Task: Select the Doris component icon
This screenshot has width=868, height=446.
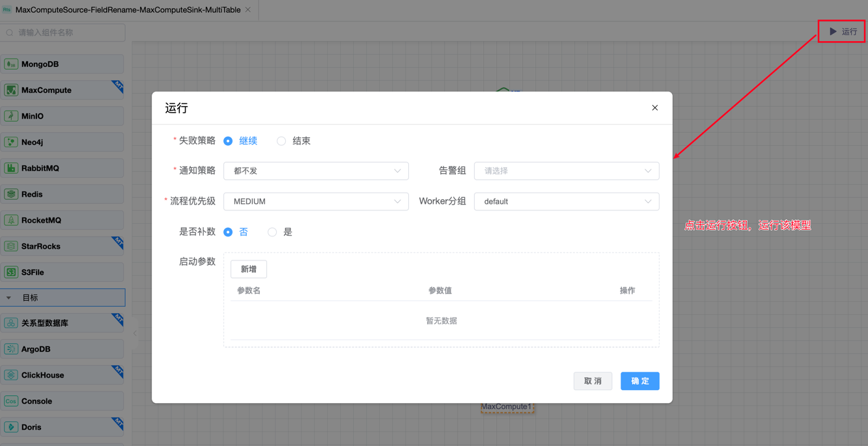Action: [11, 427]
